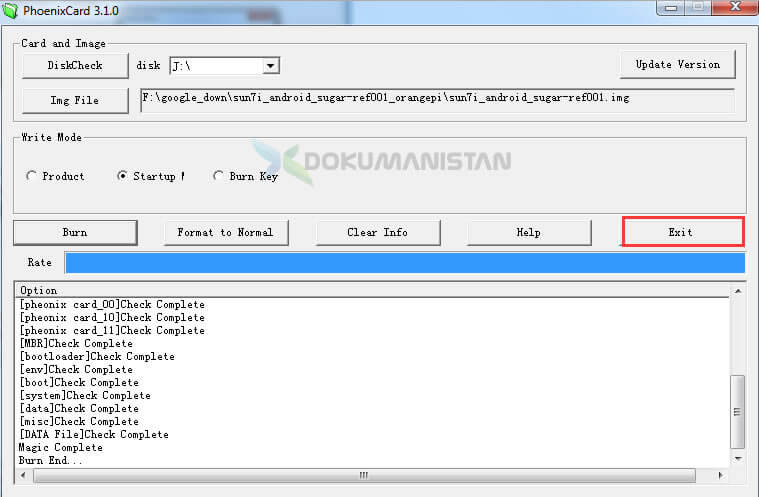Minimize the PhoenixCard window
This screenshot has height=497, width=759.
[670, 7]
